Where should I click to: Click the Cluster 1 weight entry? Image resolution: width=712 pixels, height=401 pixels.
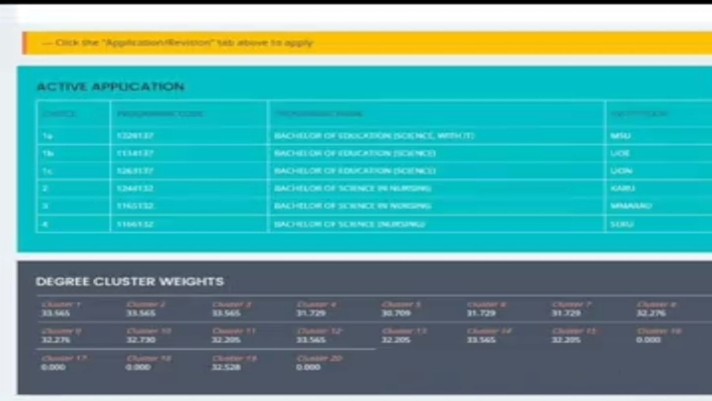click(x=57, y=309)
